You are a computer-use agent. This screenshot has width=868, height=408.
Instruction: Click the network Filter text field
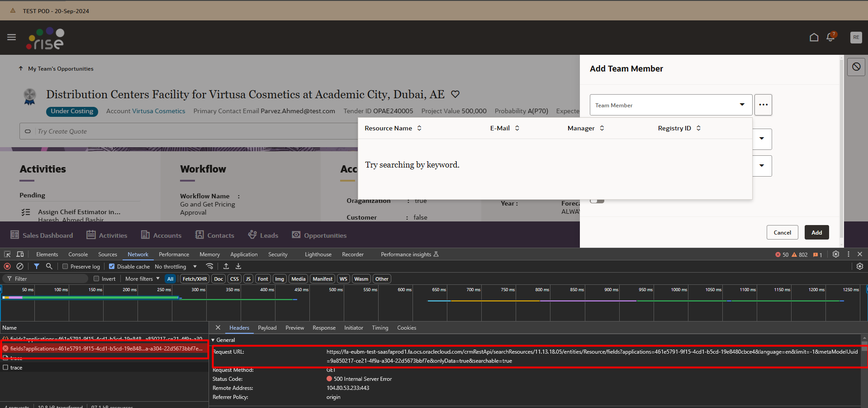click(45, 279)
